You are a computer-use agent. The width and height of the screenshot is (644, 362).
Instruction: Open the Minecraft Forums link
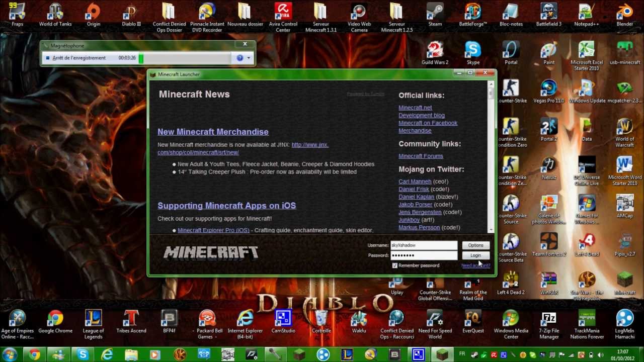click(421, 156)
